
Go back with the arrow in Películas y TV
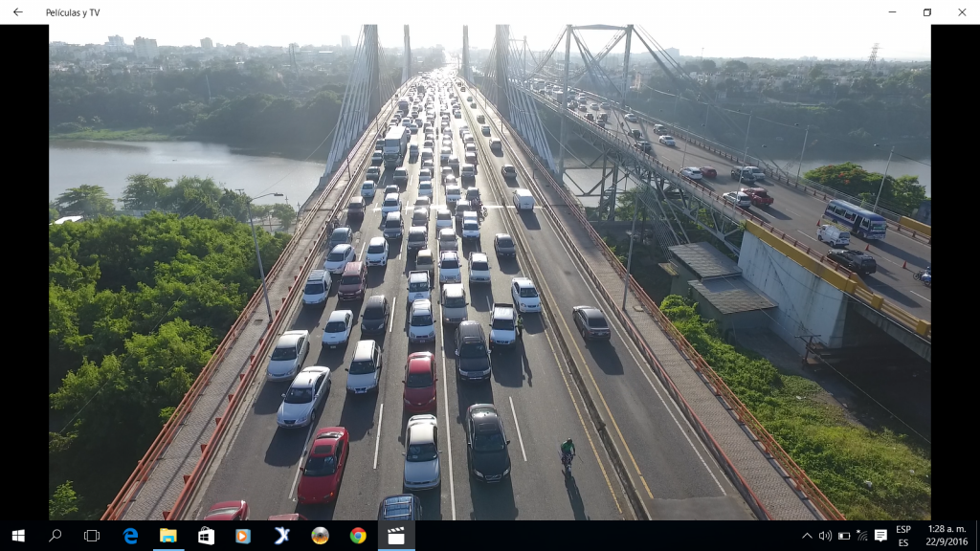pos(17,11)
